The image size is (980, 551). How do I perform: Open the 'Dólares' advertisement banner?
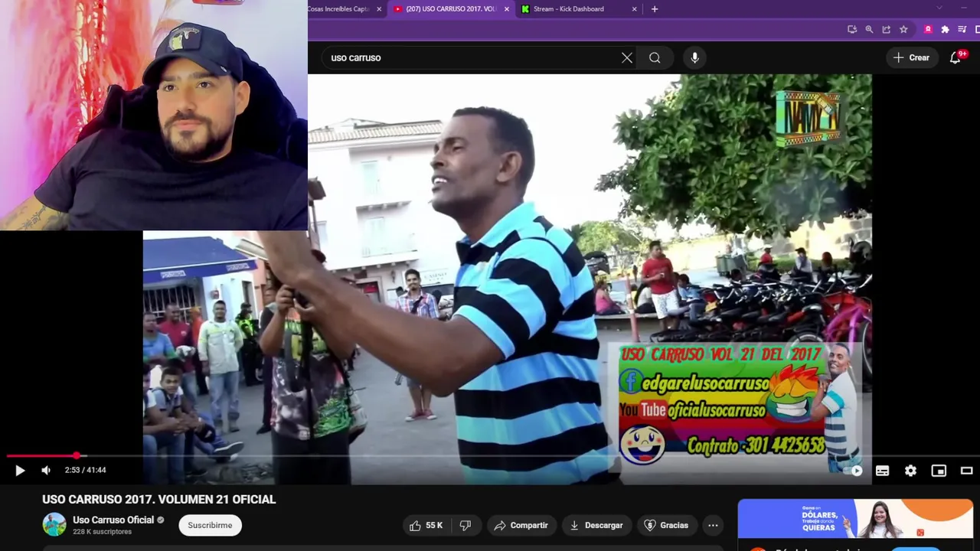pyautogui.click(x=855, y=520)
